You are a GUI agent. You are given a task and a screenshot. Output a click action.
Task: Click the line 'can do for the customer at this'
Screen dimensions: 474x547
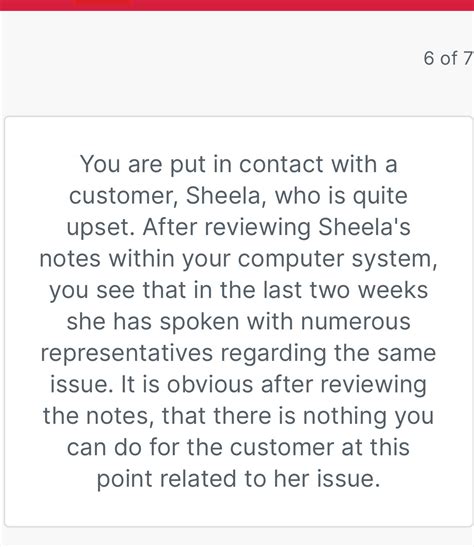(239, 447)
